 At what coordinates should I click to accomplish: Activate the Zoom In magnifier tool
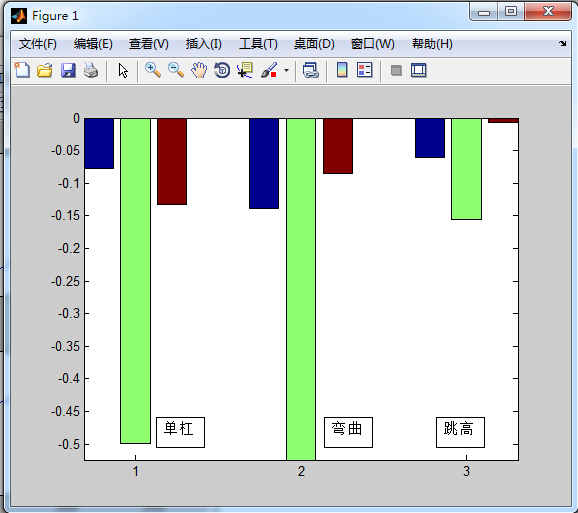[x=153, y=70]
